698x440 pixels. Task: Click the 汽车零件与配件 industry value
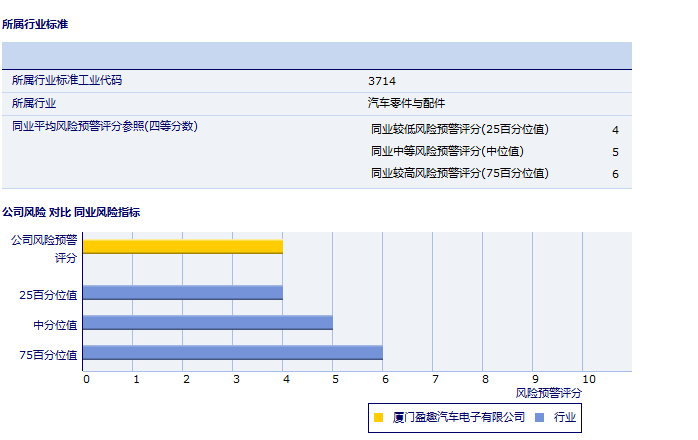[407, 103]
